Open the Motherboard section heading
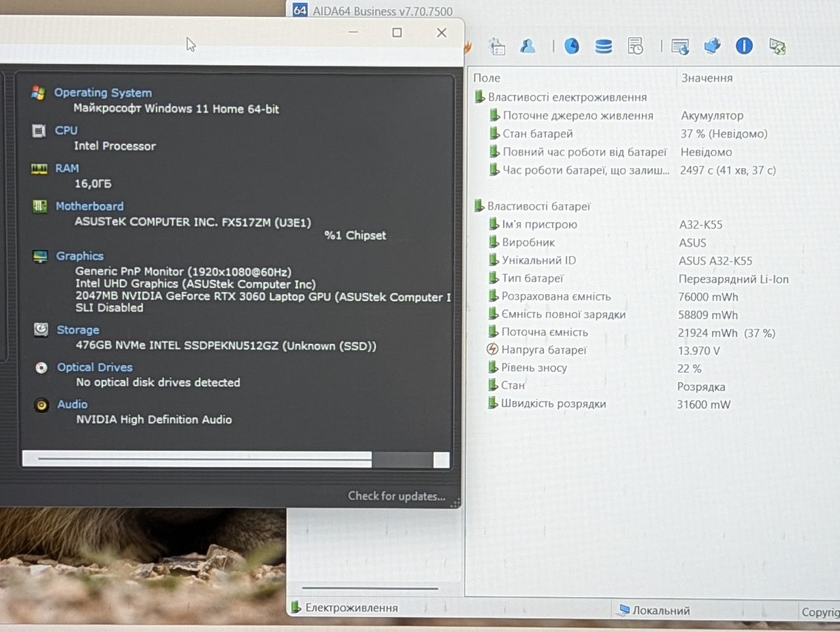 click(89, 206)
